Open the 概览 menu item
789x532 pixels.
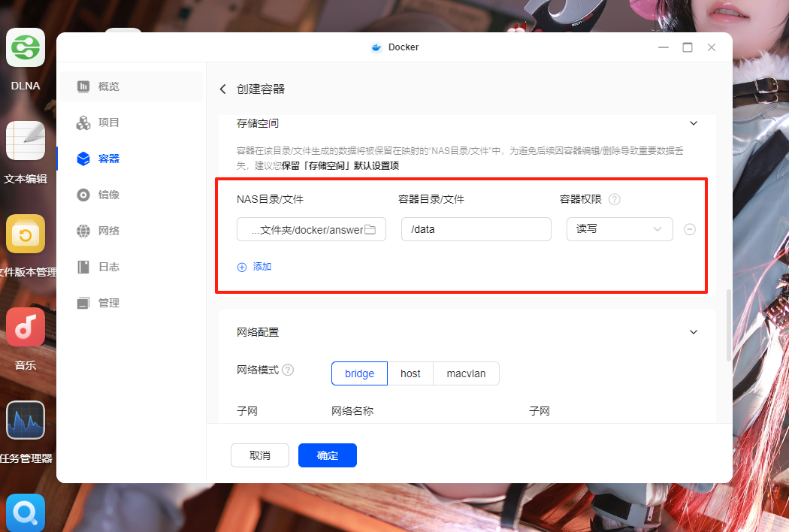131,86
